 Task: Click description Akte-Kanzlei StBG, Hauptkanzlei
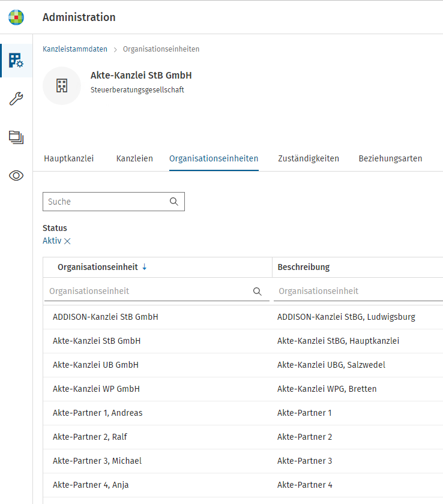[338, 341]
